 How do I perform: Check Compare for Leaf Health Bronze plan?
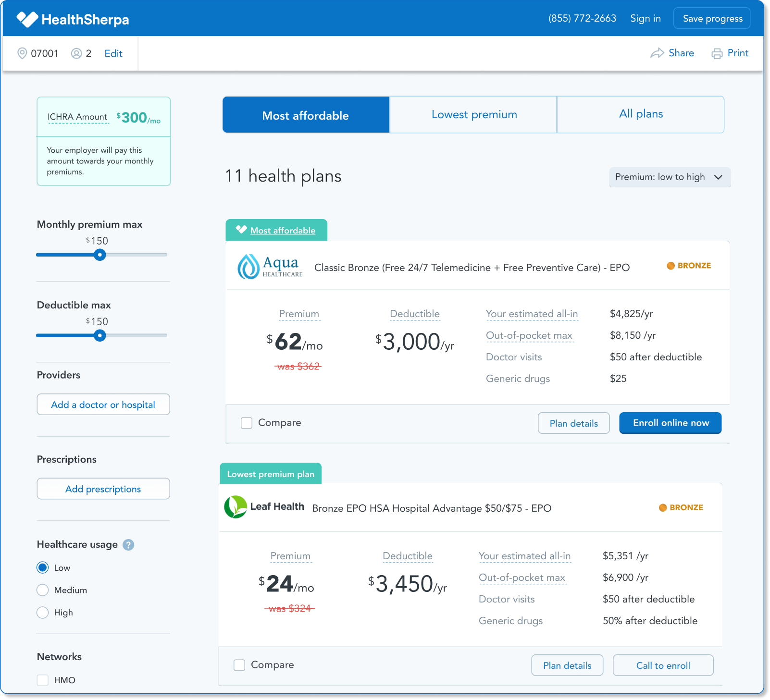point(239,665)
